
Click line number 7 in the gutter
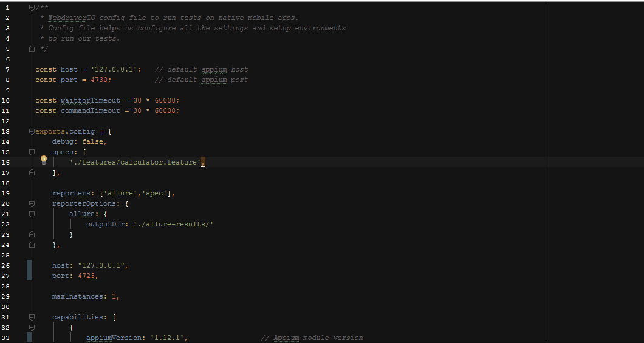point(7,69)
